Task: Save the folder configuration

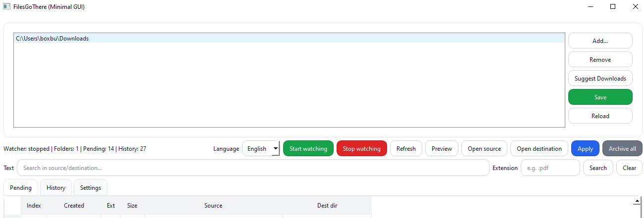Action: point(600,97)
